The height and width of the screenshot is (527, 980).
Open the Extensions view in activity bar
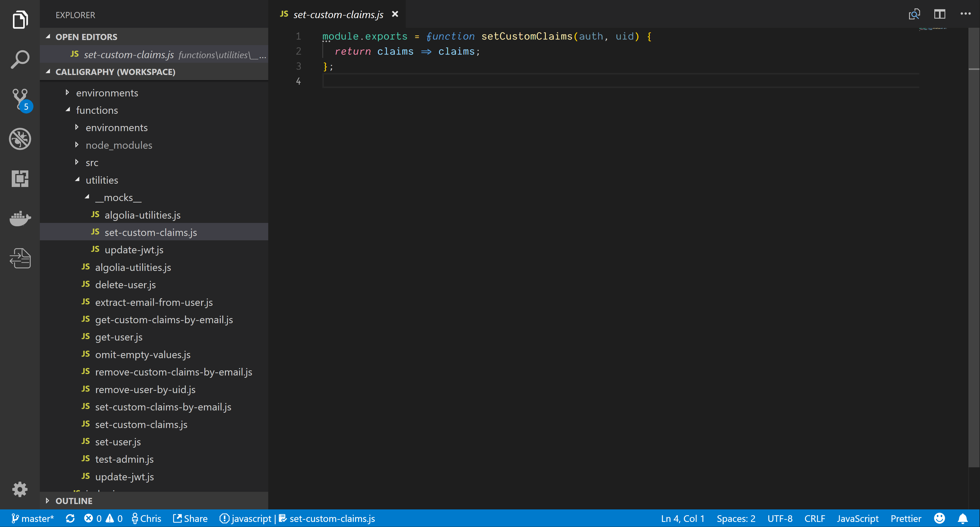click(x=20, y=178)
